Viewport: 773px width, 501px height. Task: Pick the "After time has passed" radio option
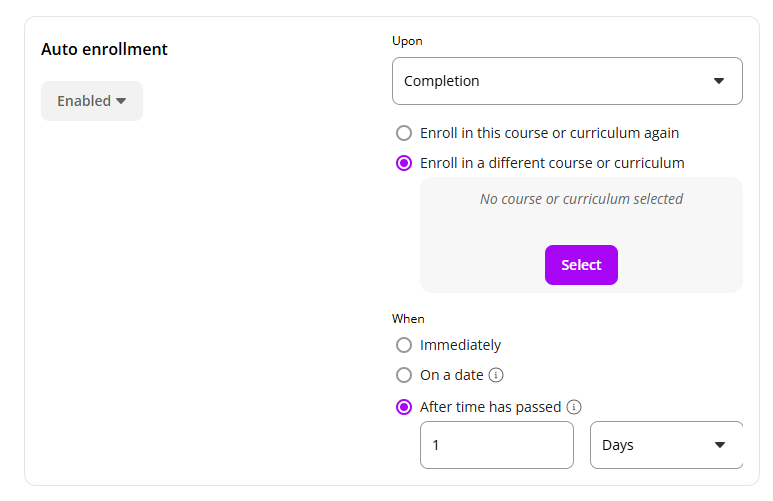pos(404,407)
